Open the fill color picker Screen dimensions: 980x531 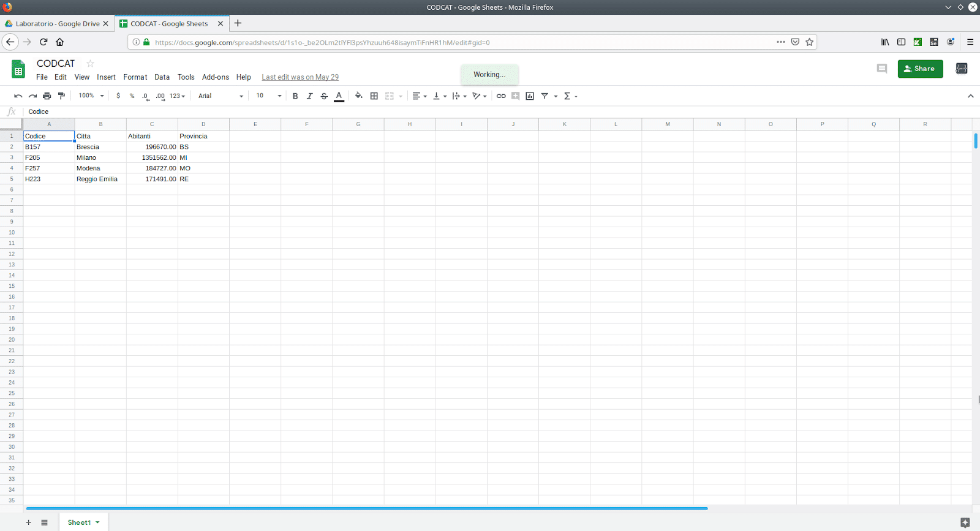point(359,96)
